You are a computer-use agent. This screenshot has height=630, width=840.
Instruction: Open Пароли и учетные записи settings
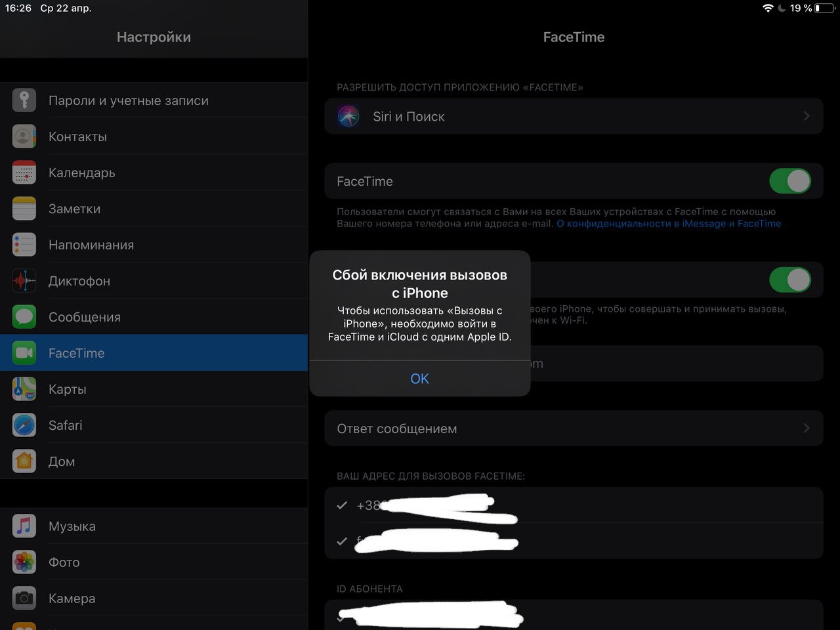154,100
